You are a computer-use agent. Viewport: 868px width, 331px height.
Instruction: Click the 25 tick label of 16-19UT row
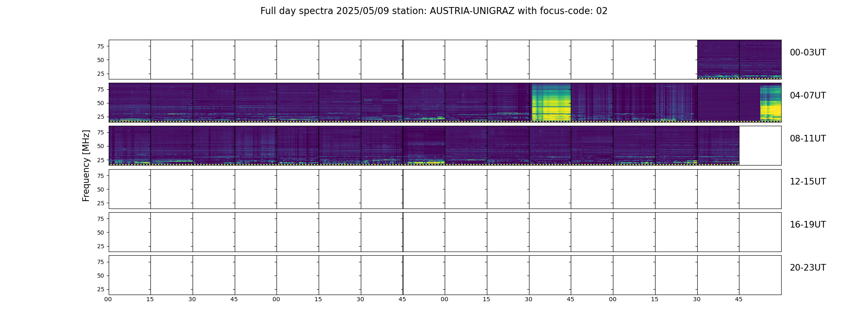pos(100,246)
